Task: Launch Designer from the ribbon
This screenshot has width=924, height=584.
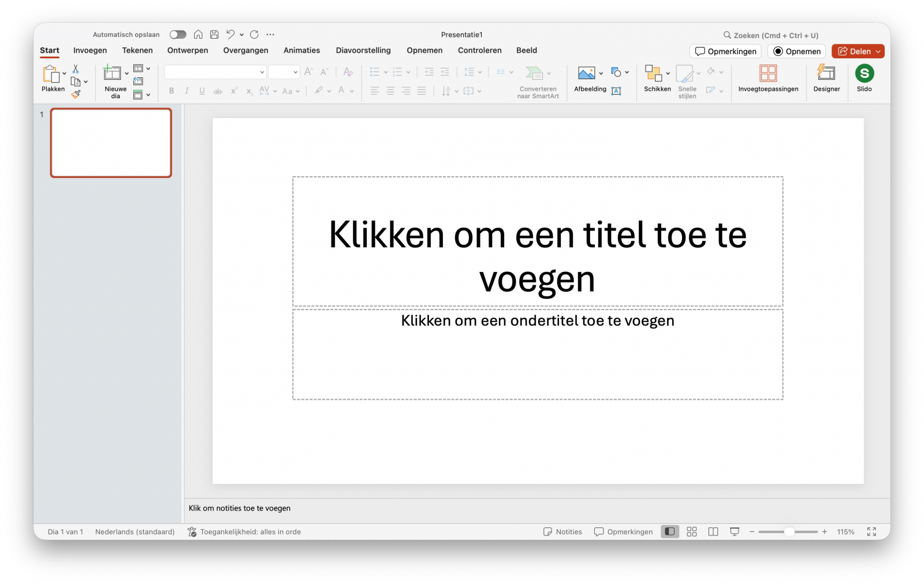Action: tap(826, 78)
